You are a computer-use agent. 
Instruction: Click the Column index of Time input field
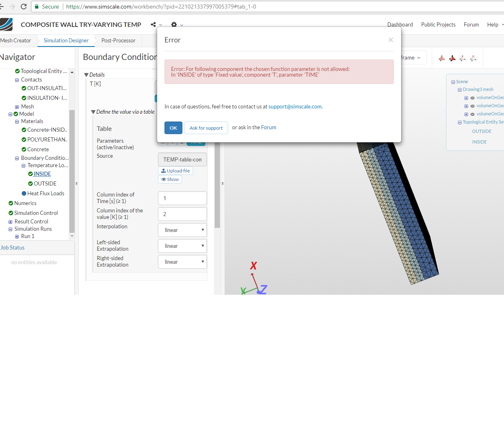pos(182,198)
